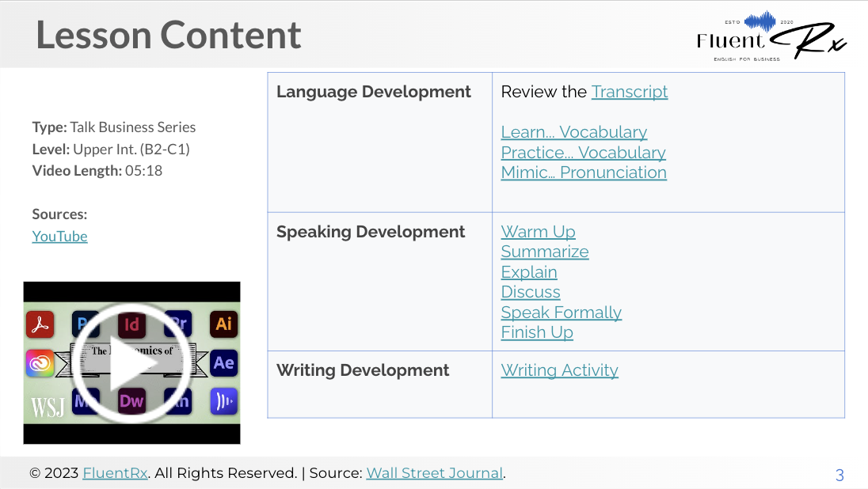868x489 pixels.
Task: Click the Dreamweaver "Dw" icon
Action: click(131, 401)
